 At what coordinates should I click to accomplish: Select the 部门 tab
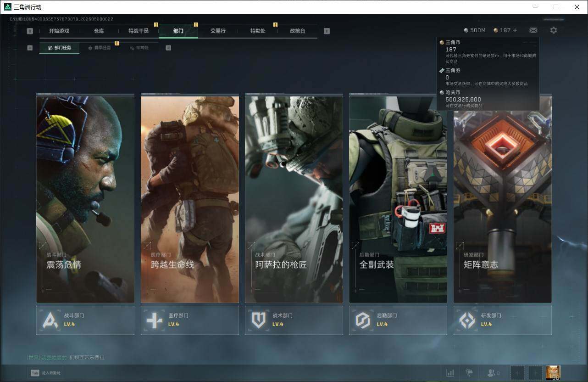pos(178,31)
